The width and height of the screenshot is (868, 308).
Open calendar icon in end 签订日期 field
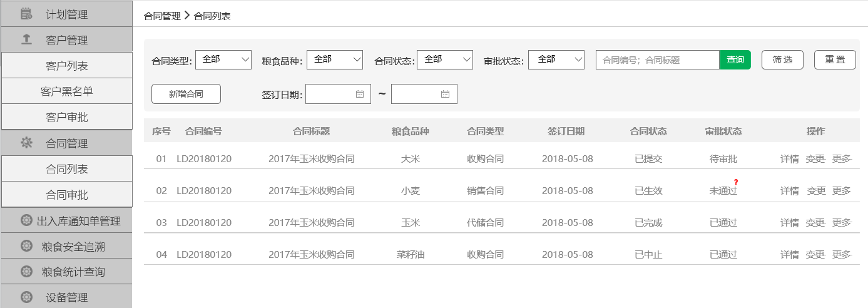click(445, 94)
